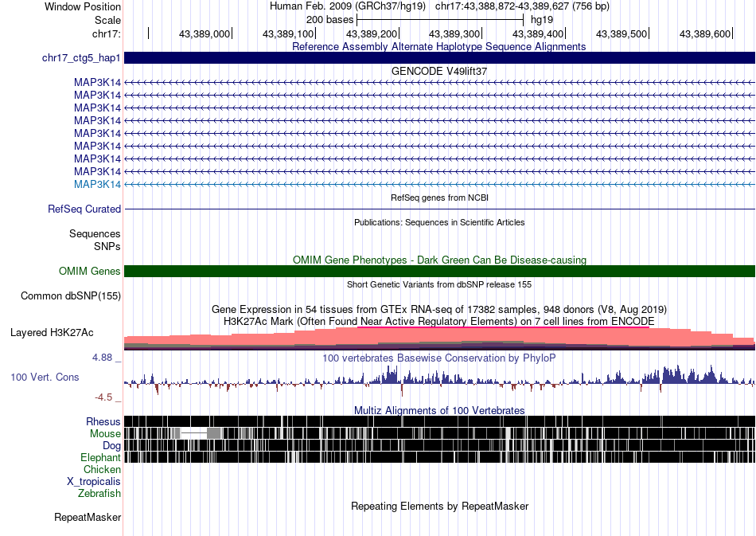Click the Elephant species label
The height and width of the screenshot is (536, 756).
(100, 457)
